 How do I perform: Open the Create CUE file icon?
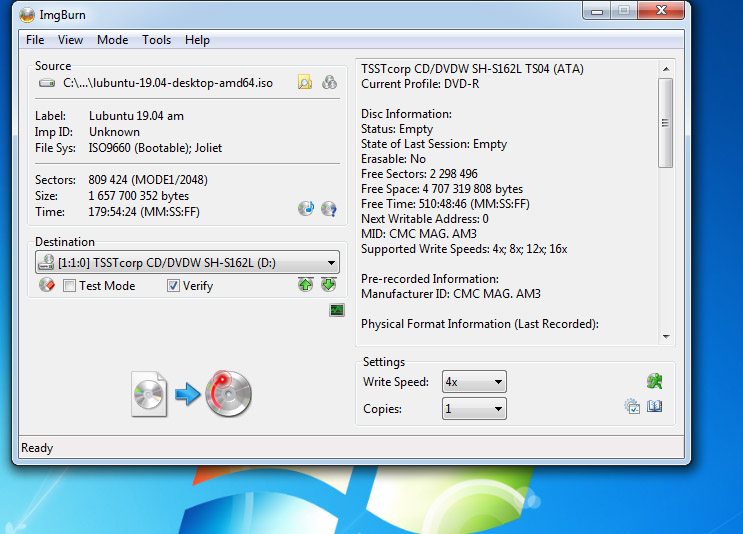(329, 82)
